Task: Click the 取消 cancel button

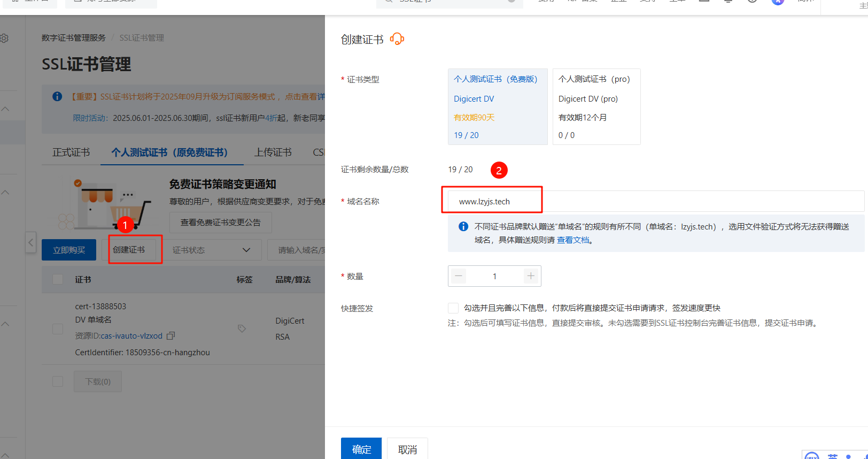Action: 407,449
